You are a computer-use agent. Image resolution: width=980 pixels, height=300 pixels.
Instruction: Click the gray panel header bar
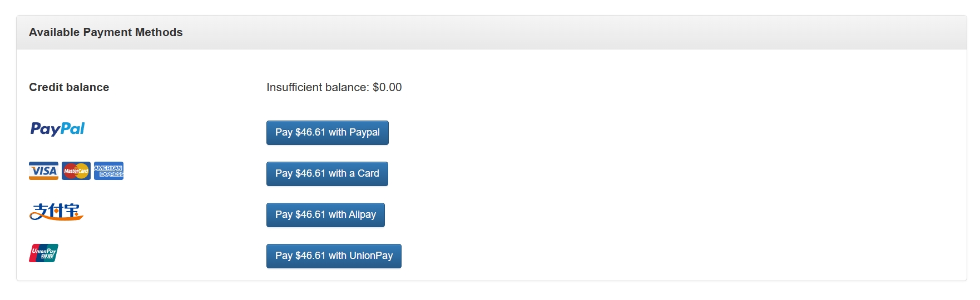pyautogui.click(x=492, y=32)
